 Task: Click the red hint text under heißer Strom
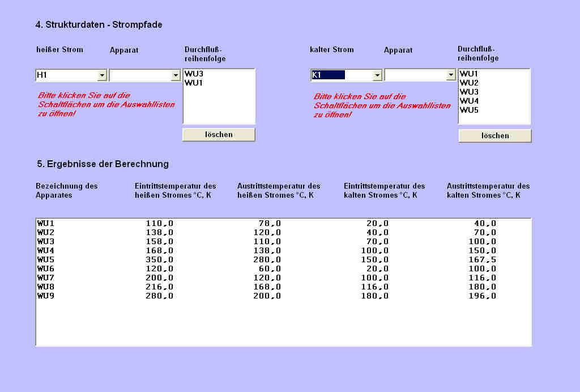pyautogui.click(x=106, y=104)
